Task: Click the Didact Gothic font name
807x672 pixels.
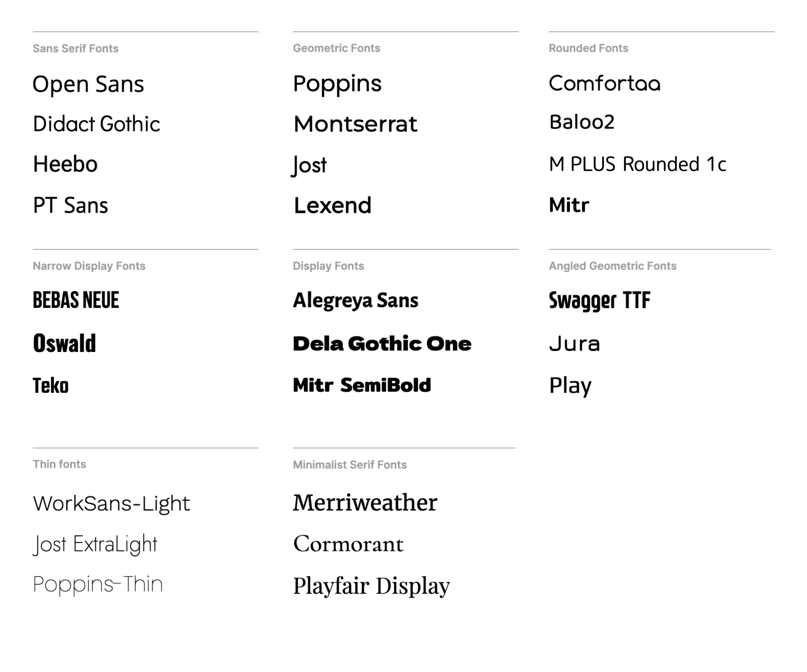Action: point(96,124)
